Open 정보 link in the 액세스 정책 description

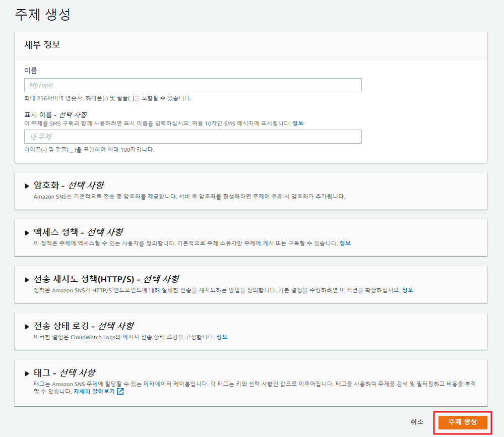345,243
